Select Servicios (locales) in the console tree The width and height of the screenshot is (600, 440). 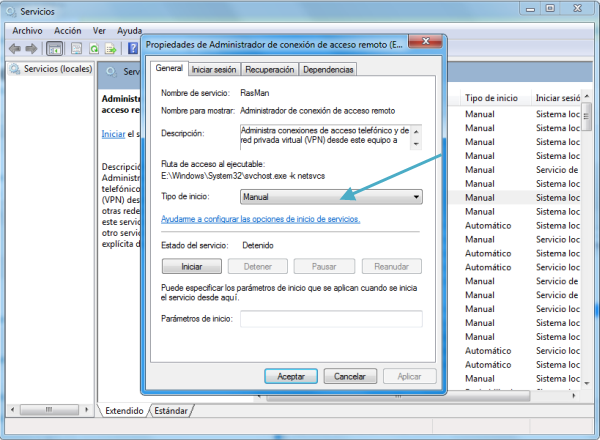click(x=58, y=69)
